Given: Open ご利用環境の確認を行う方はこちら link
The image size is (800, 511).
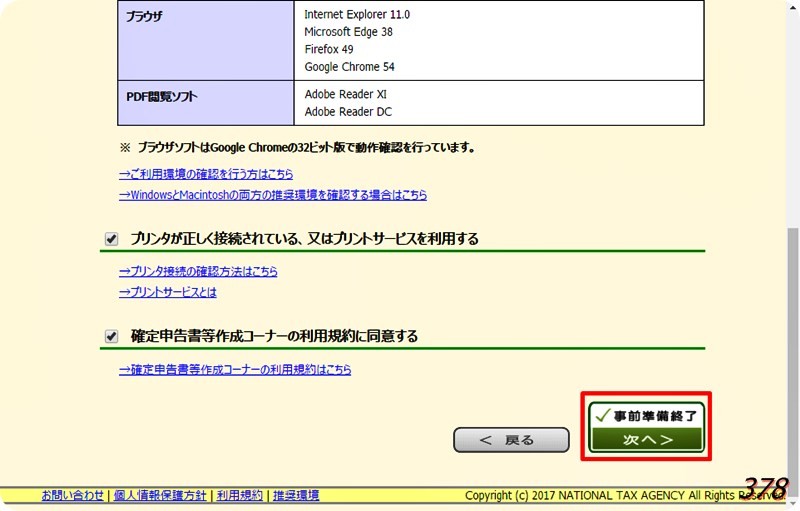Looking at the screenshot, I should tap(206, 174).
